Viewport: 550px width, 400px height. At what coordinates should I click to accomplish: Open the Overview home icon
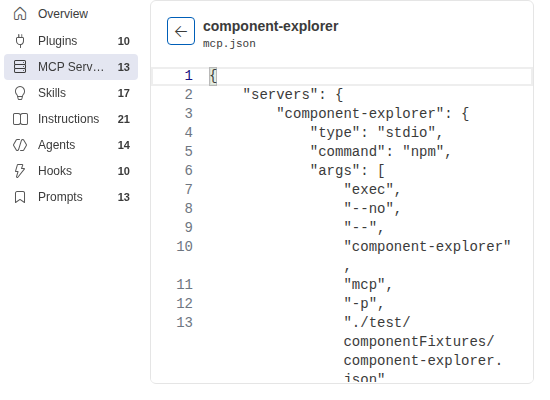tap(20, 14)
